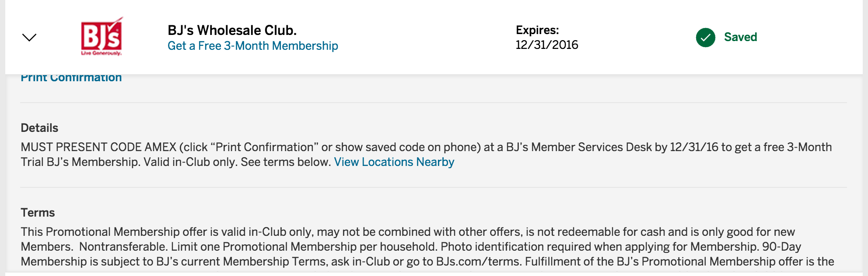Click the Nontransferable limit sentence in Terms
The image size is (868, 276).
258,247
